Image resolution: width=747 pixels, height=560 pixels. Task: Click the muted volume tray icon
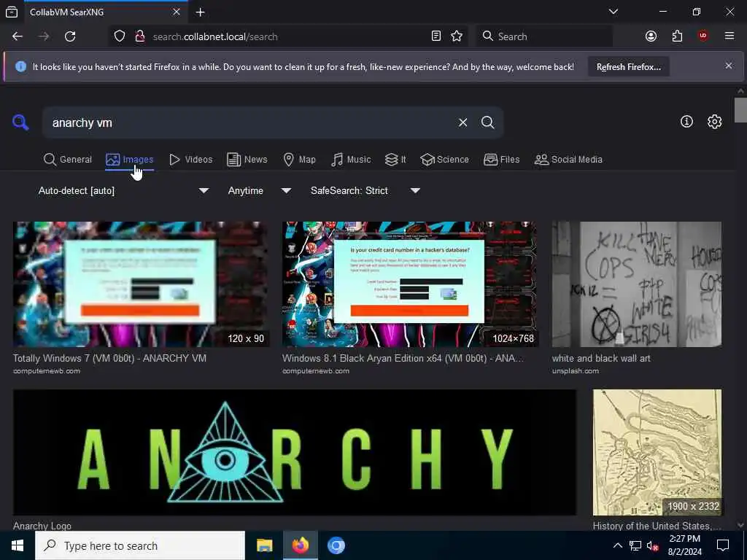click(653, 545)
